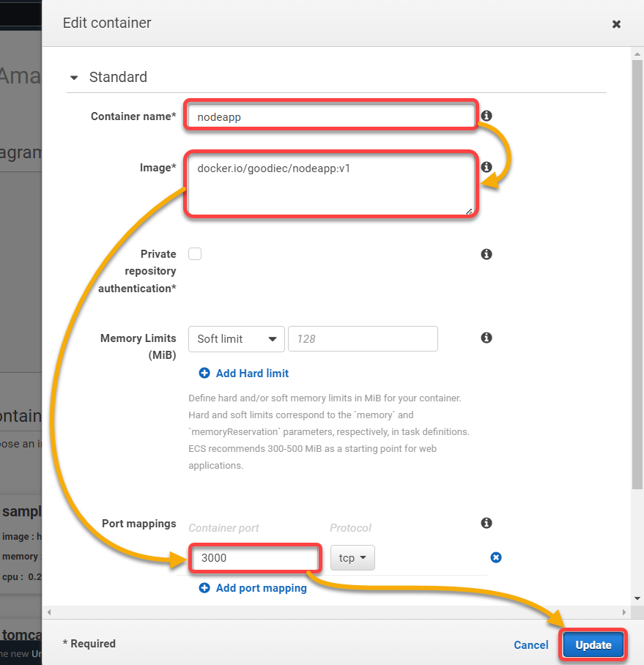Click the Add port mapping link
This screenshot has width=644, height=665.
pos(261,588)
